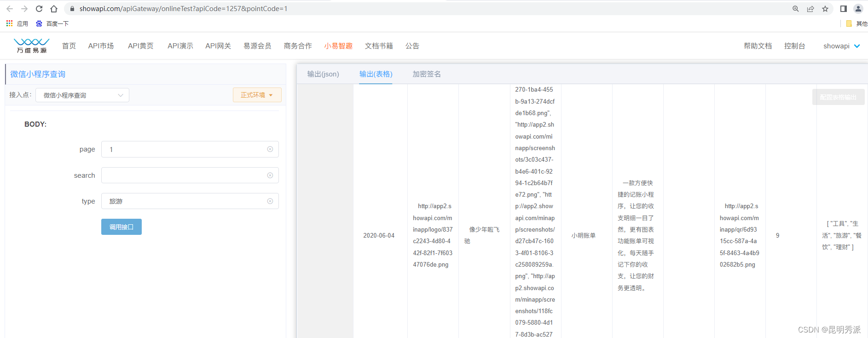Open the 百度一下 bookmark
The height and width of the screenshot is (338, 868).
[52, 23]
